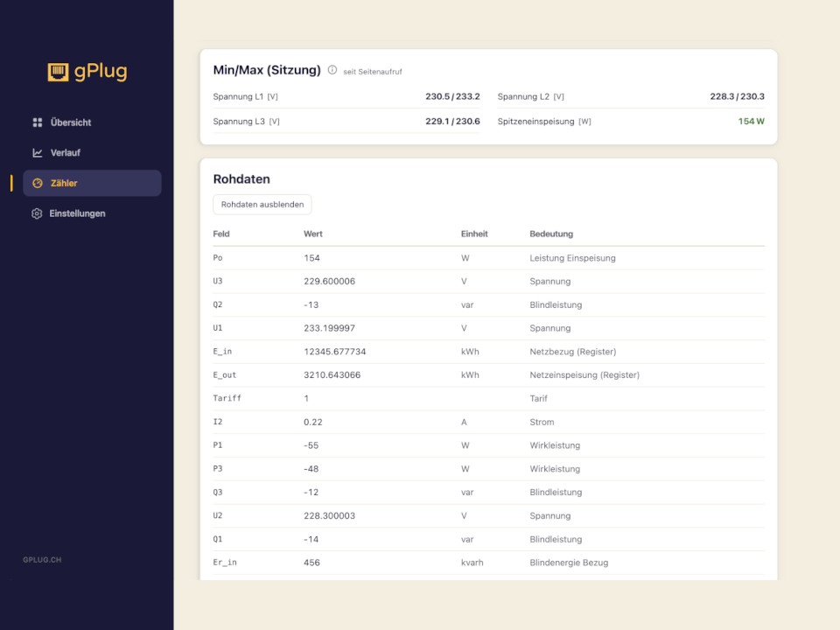Click the Zähler gauge icon
840x630 pixels.
pos(38,183)
